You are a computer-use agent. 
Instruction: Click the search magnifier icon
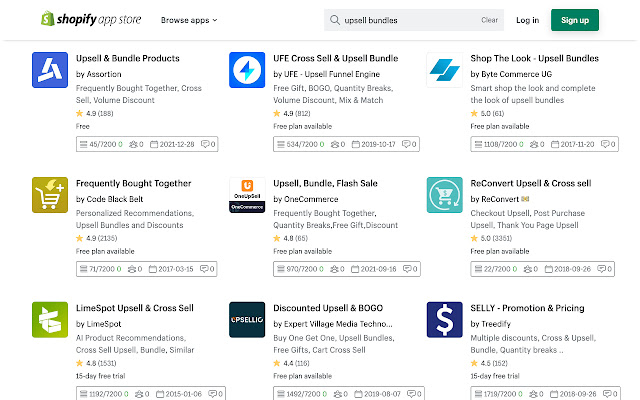(x=334, y=20)
